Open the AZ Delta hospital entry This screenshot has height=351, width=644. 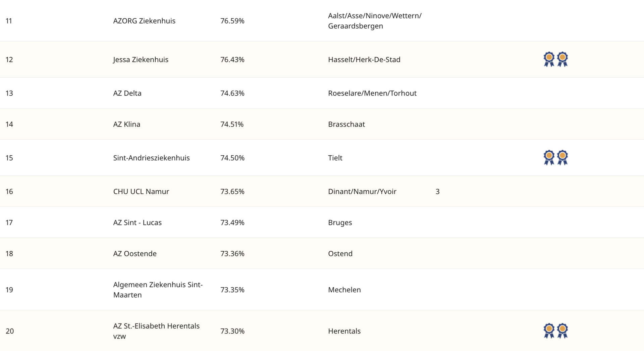coord(127,93)
